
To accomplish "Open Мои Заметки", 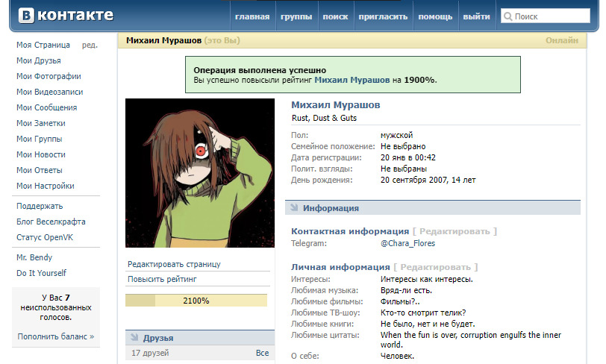I will (41, 123).
